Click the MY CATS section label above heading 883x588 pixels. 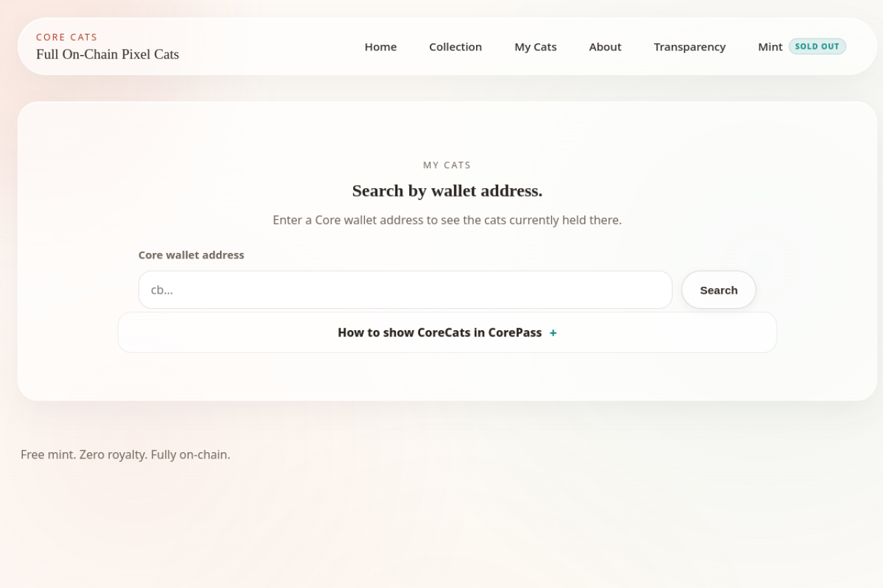[x=447, y=165]
